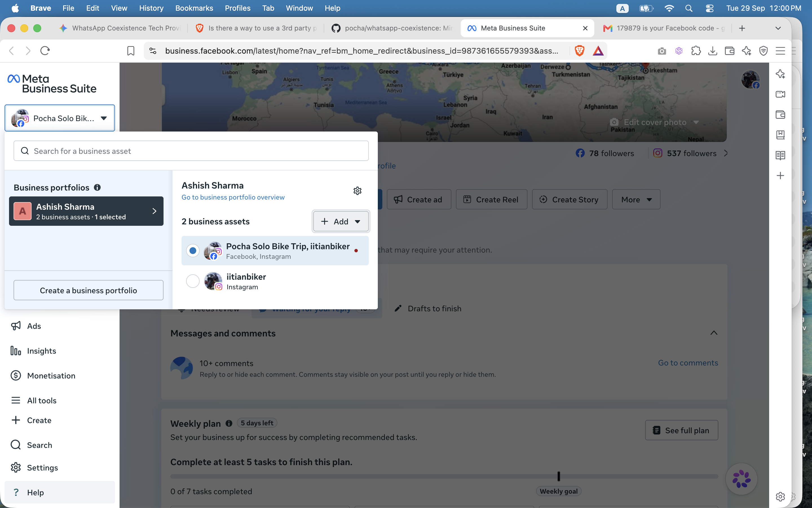Open the sidebar settings gear at bottom right
Screen dimensions: 812x508
point(780,496)
